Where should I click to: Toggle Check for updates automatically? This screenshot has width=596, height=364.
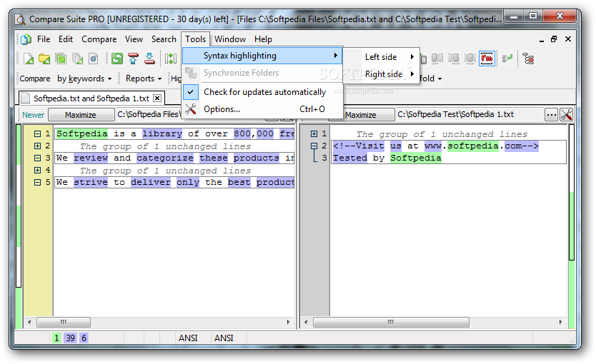coord(262,92)
